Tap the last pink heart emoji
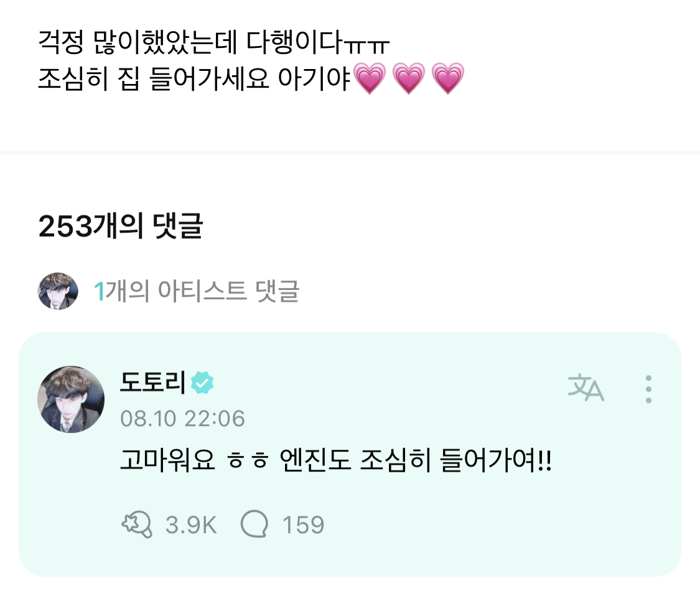Viewport: 700px width, 591px height. point(447,80)
